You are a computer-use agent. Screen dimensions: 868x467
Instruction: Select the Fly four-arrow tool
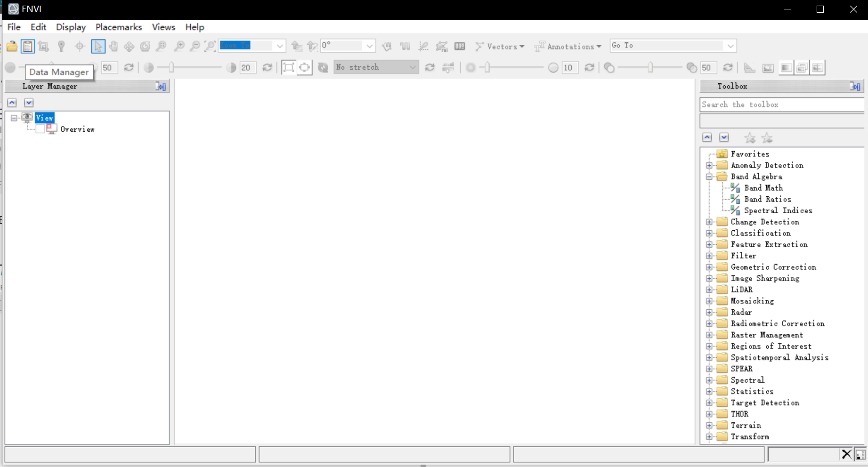(x=129, y=46)
